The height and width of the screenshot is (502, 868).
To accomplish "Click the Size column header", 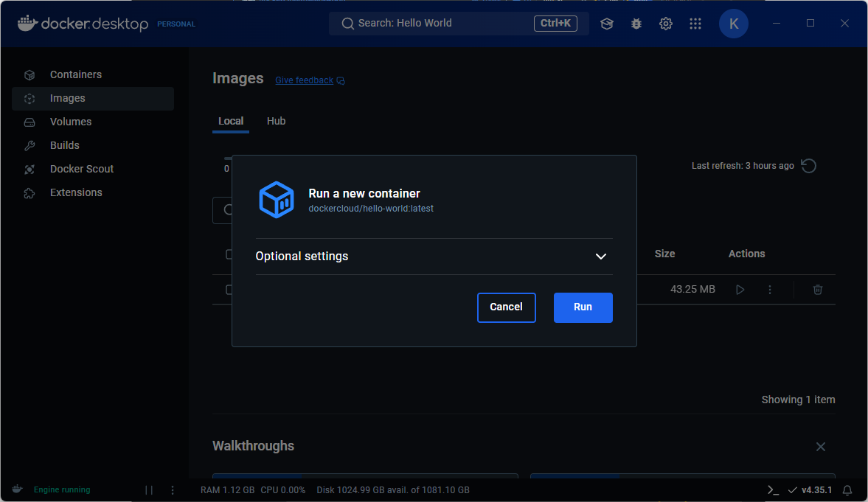I will (x=664, y=254).
